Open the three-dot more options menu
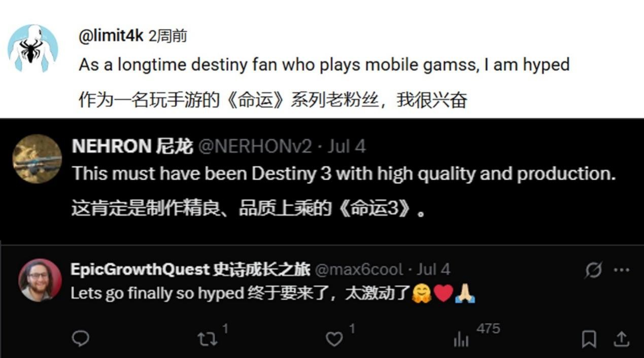 click(622, 270)
